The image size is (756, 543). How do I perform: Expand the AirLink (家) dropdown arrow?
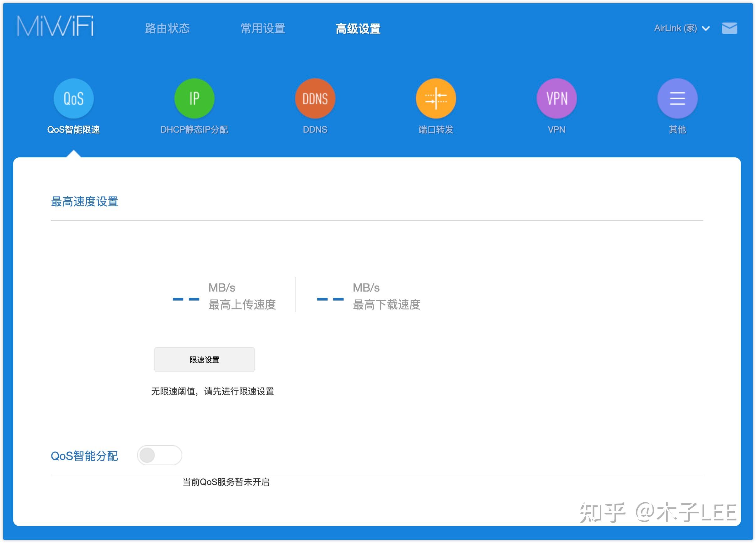(706, 29)
